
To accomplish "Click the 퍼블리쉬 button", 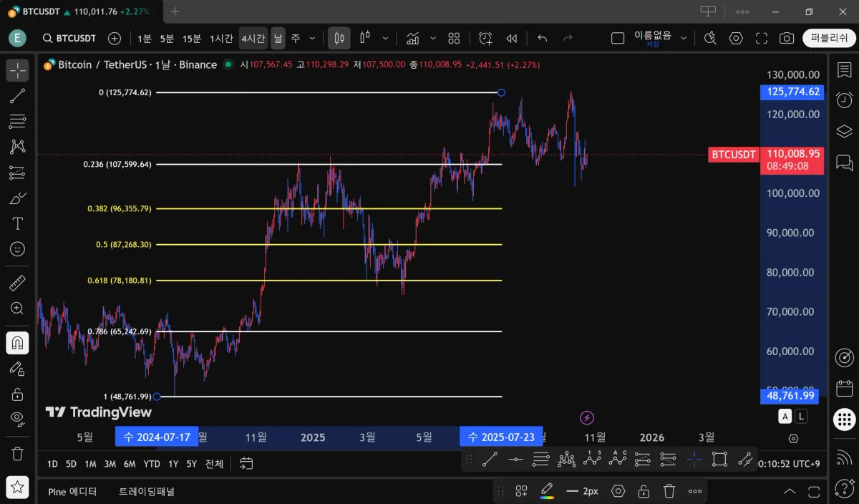I will [829, 38].
